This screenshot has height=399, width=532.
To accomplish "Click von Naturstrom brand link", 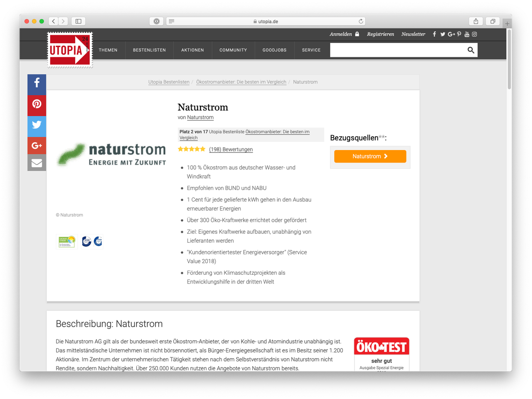I will pyautogui.click(x=200, y=117).
